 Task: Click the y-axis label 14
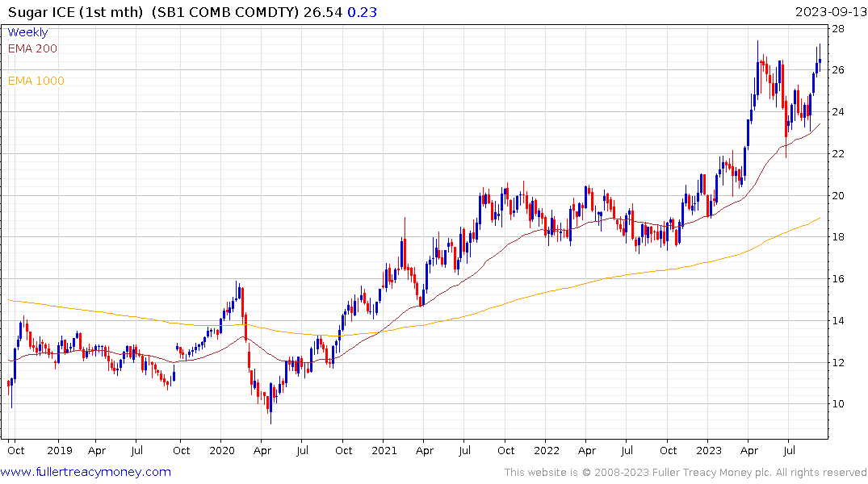pyautogui.click(x=838, y=321)
